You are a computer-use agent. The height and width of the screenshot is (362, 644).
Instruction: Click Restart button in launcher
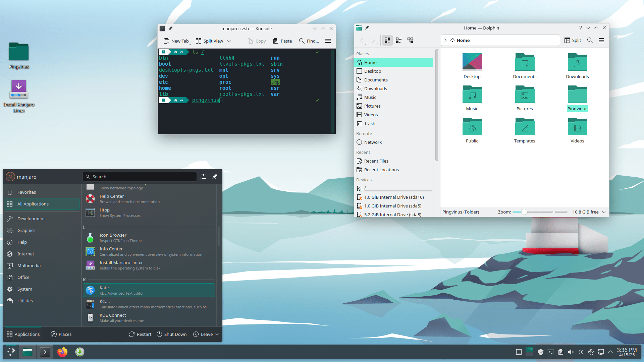(140, 334)
